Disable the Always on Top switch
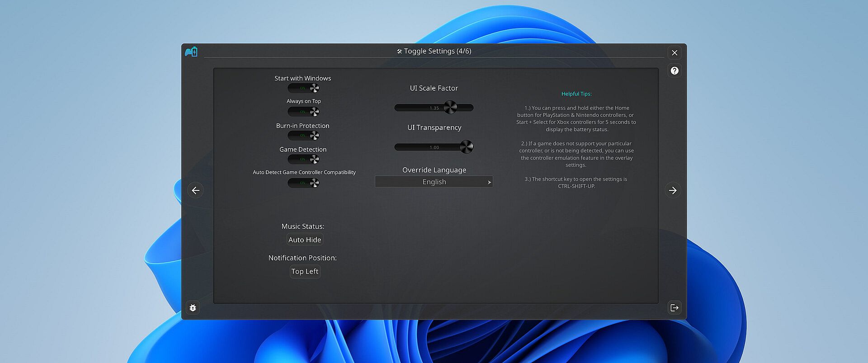The image size is (868, 363). click(303, 112)
